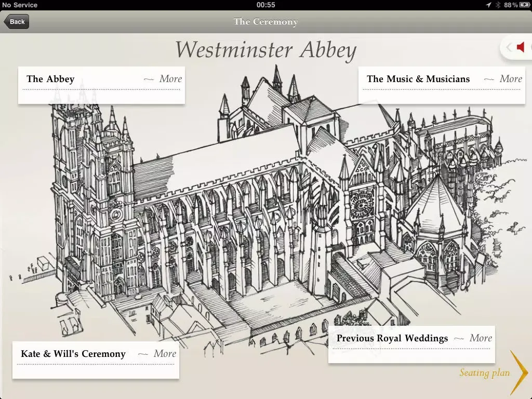Tap The Ceremony title in navigation bar

pos(265,22)
